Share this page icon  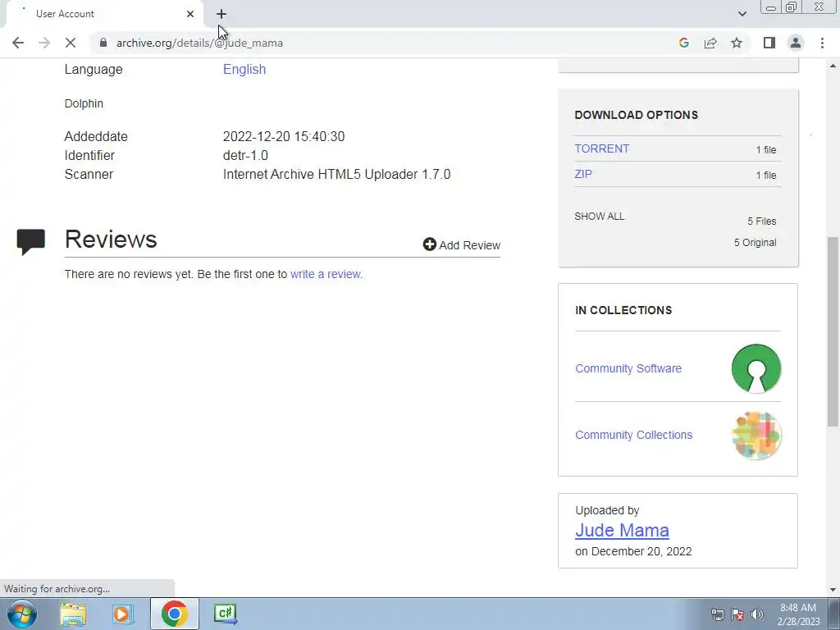pos(710,43)
